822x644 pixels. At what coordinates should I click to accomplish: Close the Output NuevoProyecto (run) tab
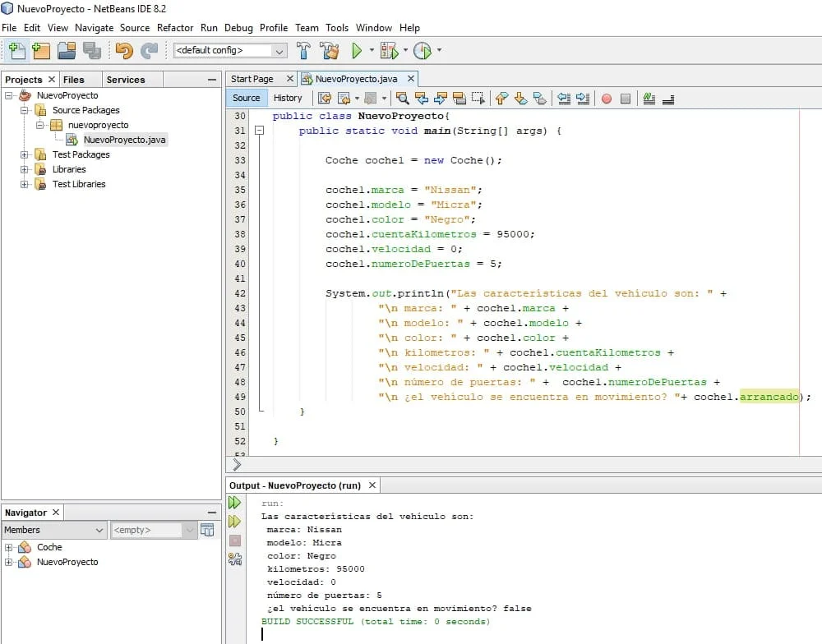tap(372, 485)
